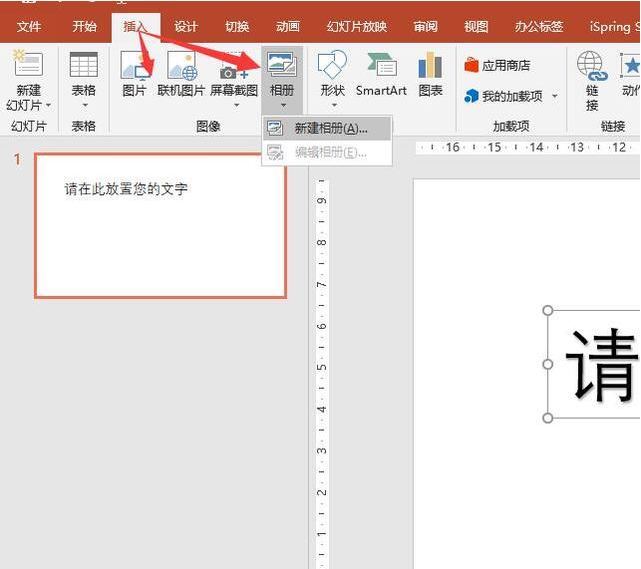This screenshot has width=641, height=569.
Task: Click the 表格 table icon
Action: point(84,66)
